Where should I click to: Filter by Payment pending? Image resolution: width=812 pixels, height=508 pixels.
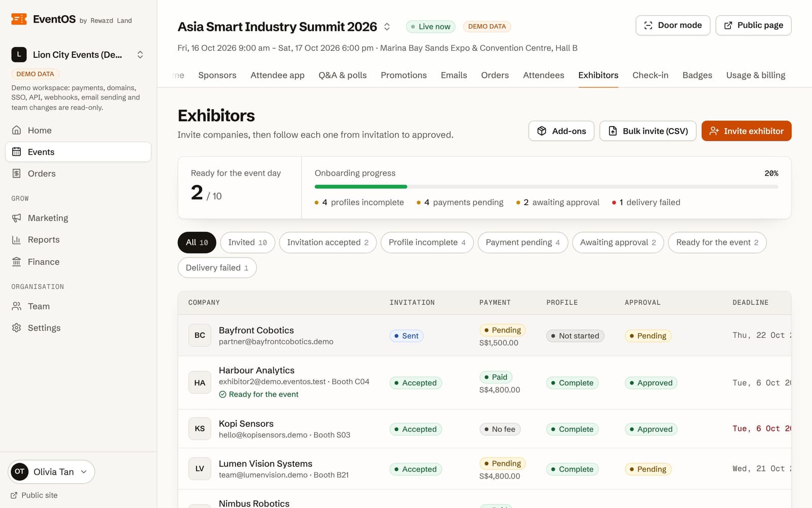(x=523, y=243)
